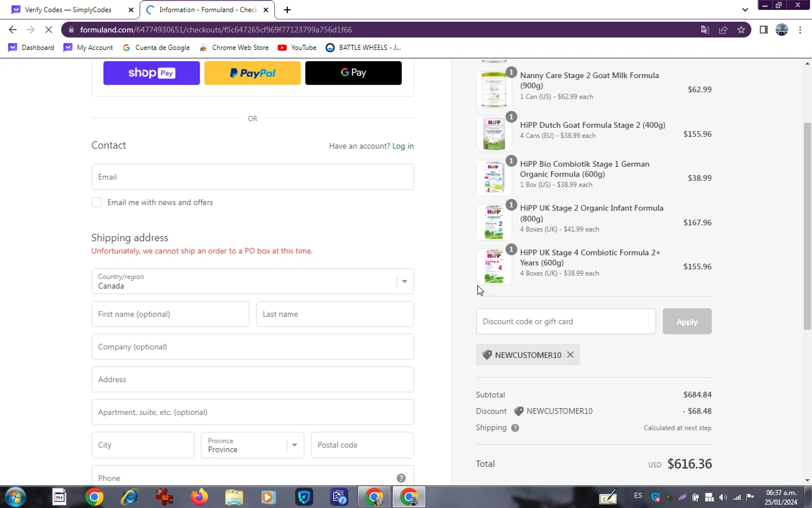This screenshot has width=812, height=508.
Task: Open the Cuenta de Google bookmark
Action: (x=156, y=48)
